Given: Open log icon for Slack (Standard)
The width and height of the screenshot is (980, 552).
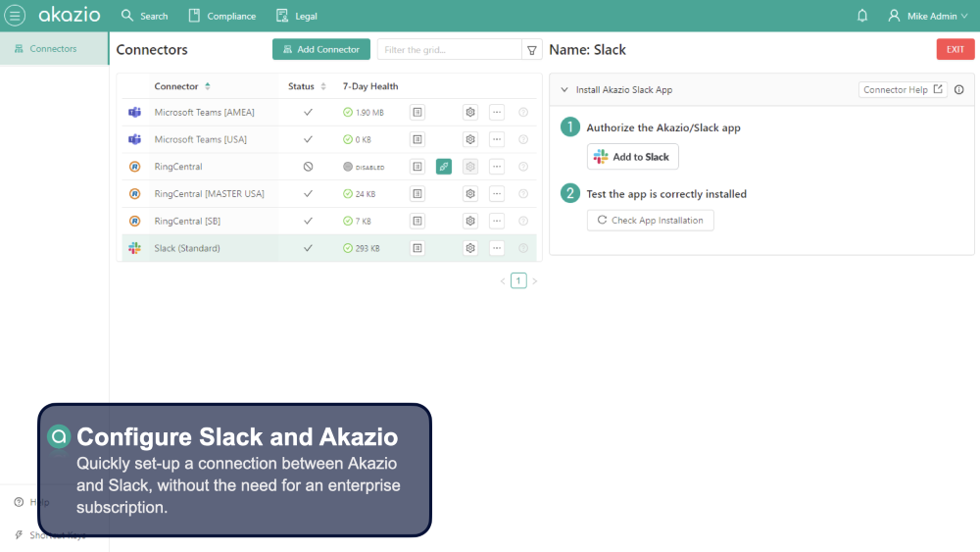Looking at the screenshot, I should coord(417,248).
